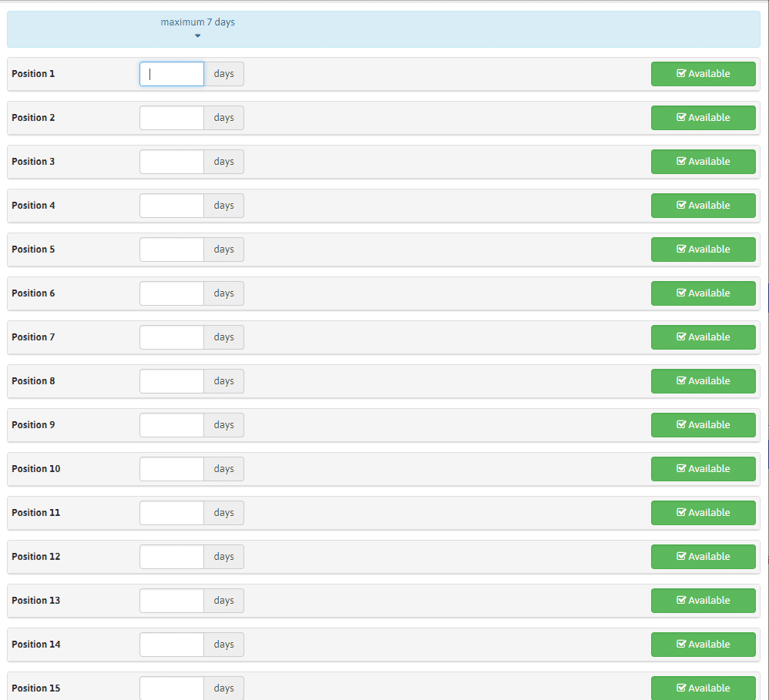Click the check icon in Position 6's Available button

681,293
